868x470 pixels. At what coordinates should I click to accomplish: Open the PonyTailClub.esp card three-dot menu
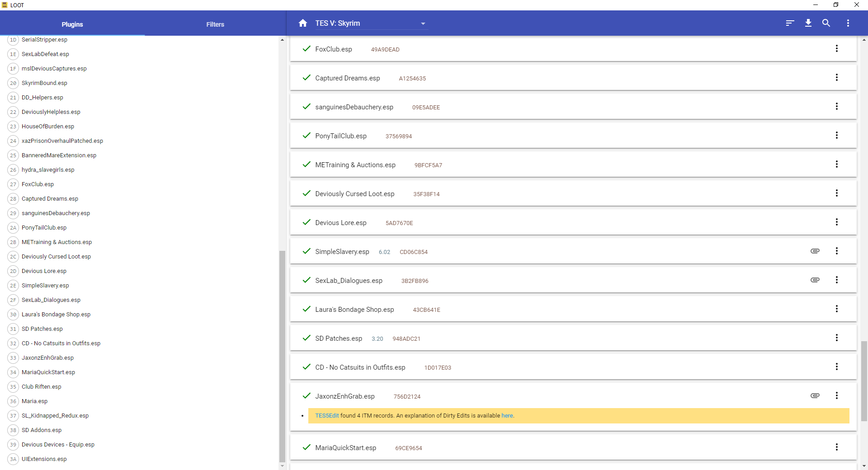tap(837, 135)
